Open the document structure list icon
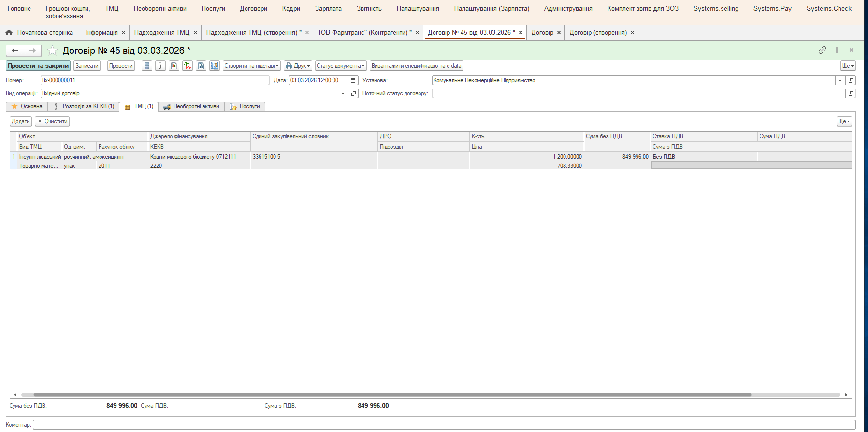 147,66
